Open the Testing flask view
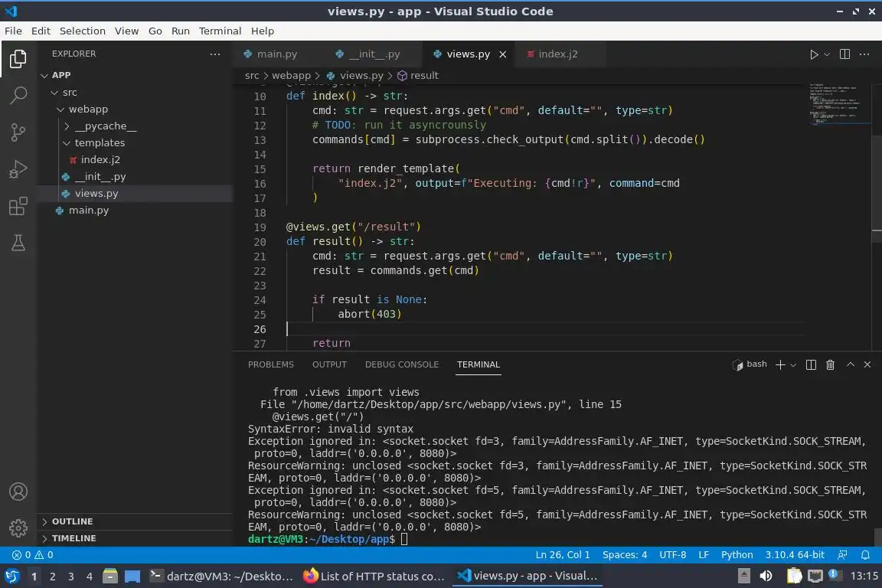The width and height of the screenshot is (882, 588). pyautogui.click(x=18, y=243)
